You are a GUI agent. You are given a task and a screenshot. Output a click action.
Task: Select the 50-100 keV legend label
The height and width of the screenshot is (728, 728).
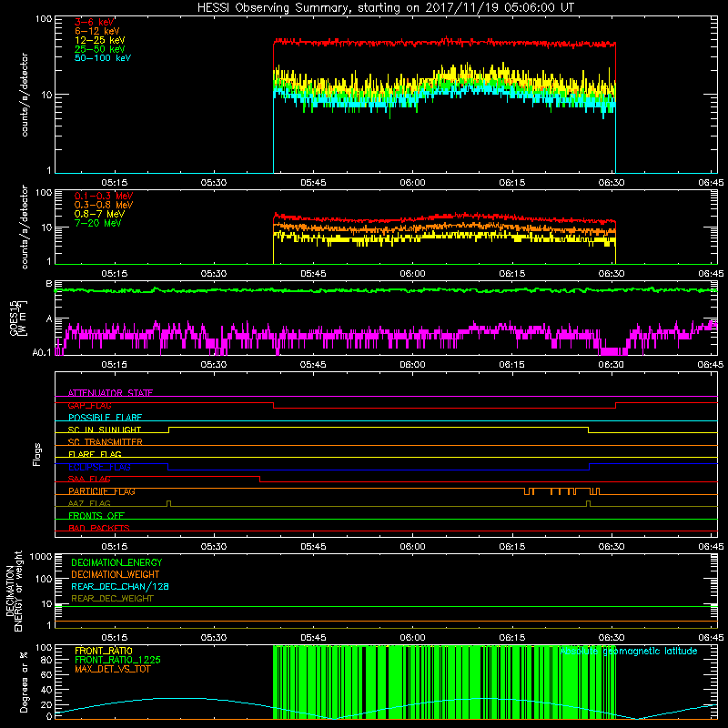point(103,58)
